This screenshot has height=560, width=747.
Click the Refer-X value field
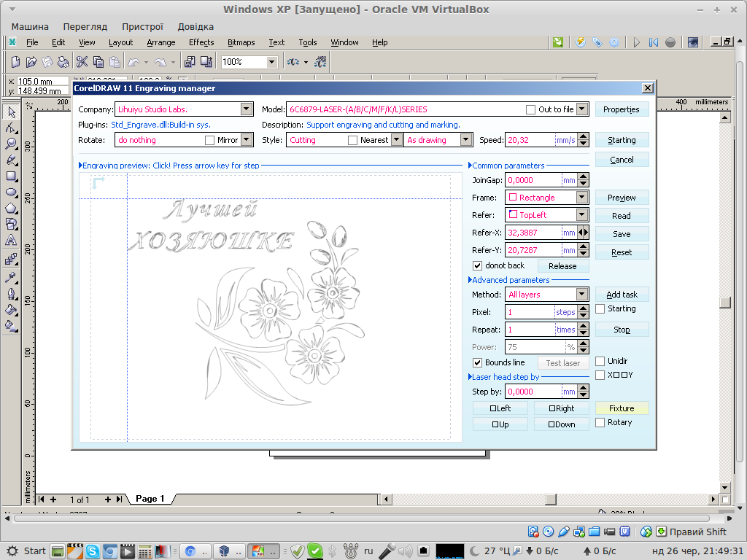pos(533,233)
